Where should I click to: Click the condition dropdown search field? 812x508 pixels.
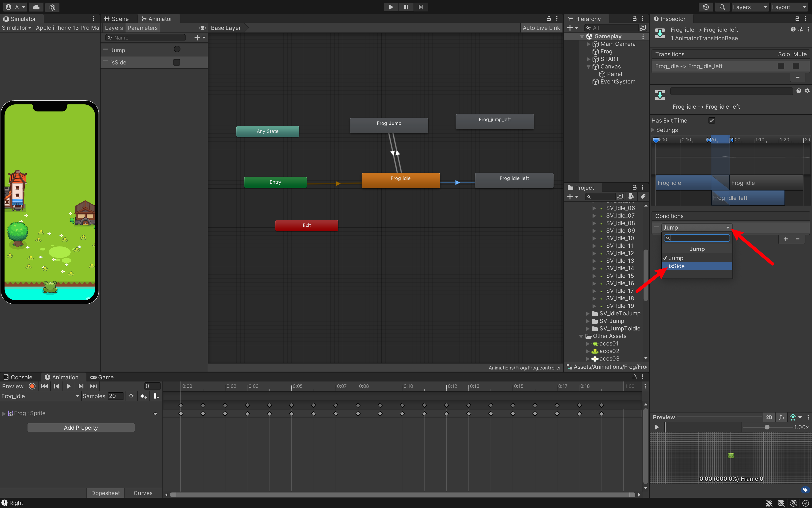[x=697, y=238]
